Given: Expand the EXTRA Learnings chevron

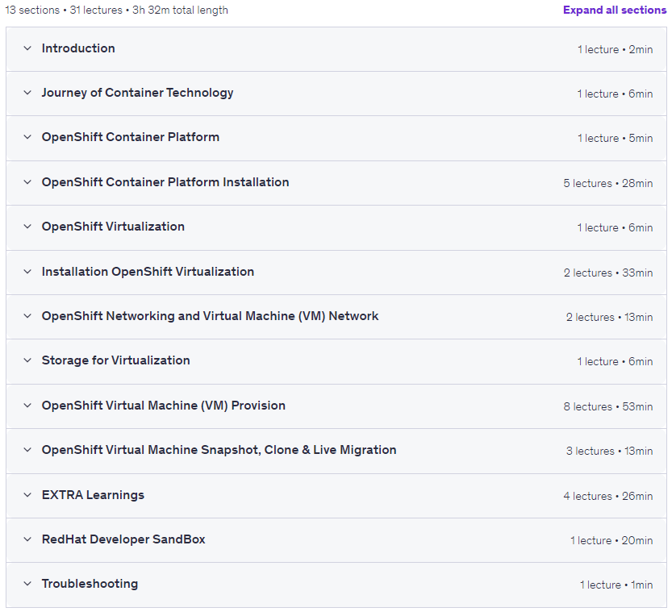Looking at the screenshot, I should (x=27, y=495).
